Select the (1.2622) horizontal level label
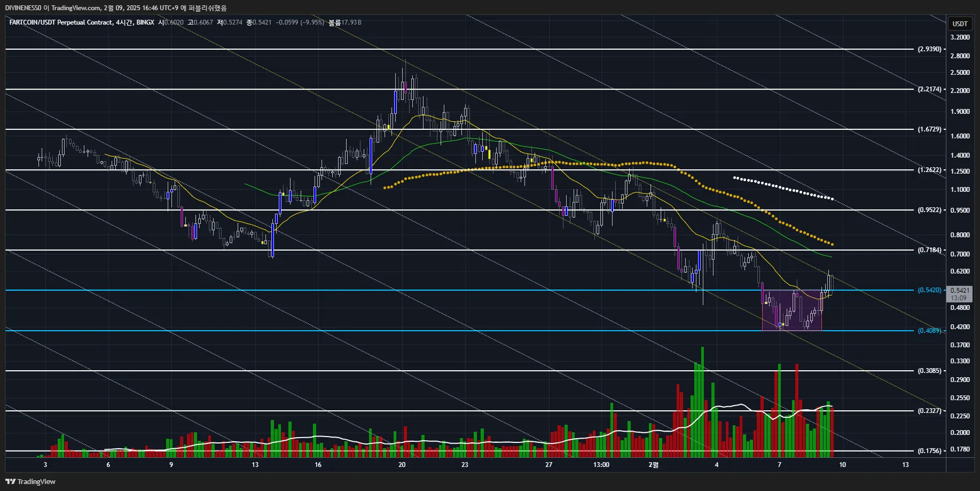980x491 pixels. [930, 170]
